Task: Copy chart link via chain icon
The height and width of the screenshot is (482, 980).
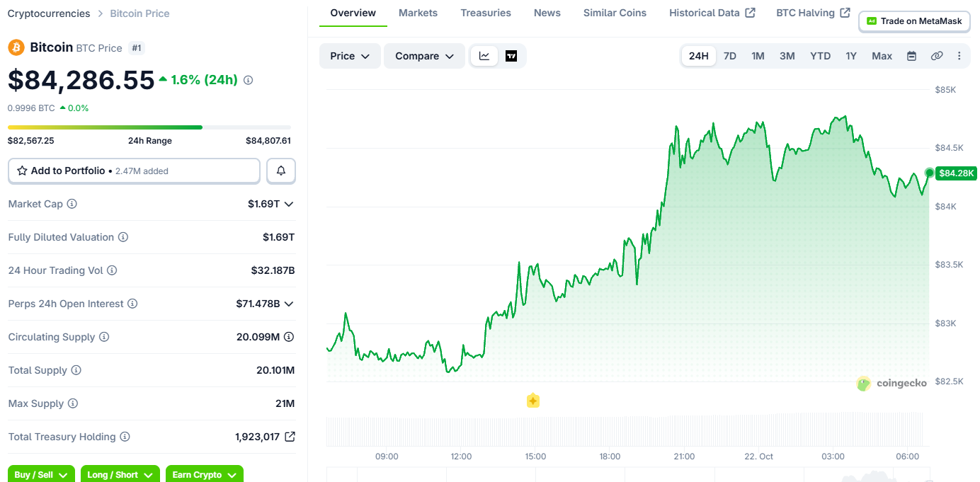Action: click(937, 56)
